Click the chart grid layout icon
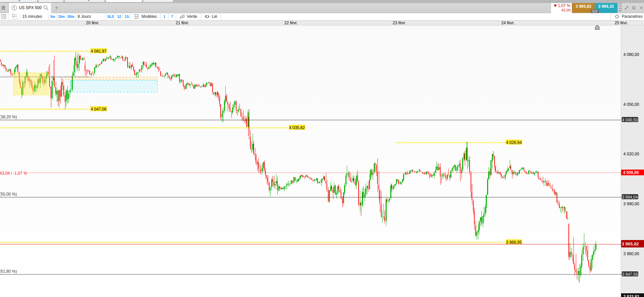 point(15,17)
